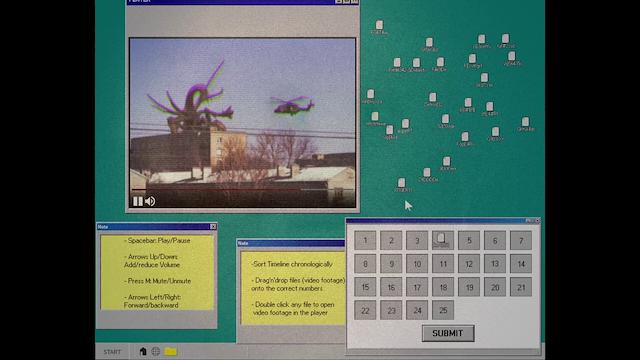640x360 pixels.
Task: Select timeline slot 8
Action: tap(365, 264)
